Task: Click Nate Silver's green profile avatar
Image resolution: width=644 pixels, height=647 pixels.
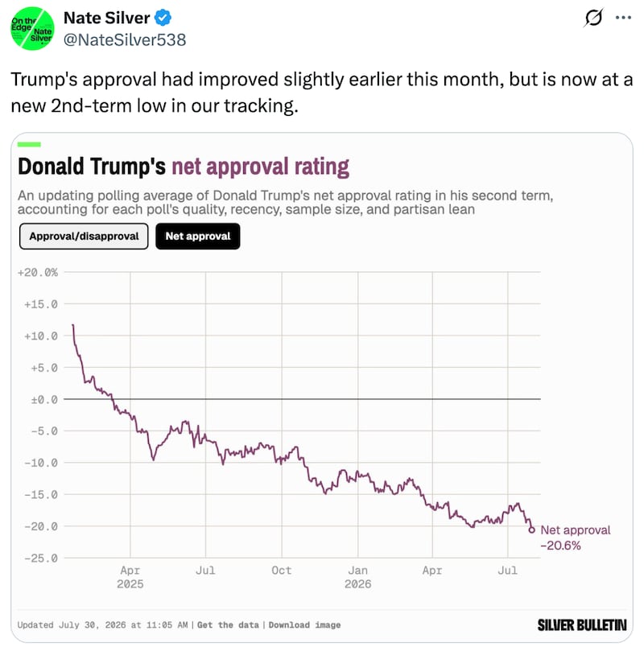Action: click(32, 28)
